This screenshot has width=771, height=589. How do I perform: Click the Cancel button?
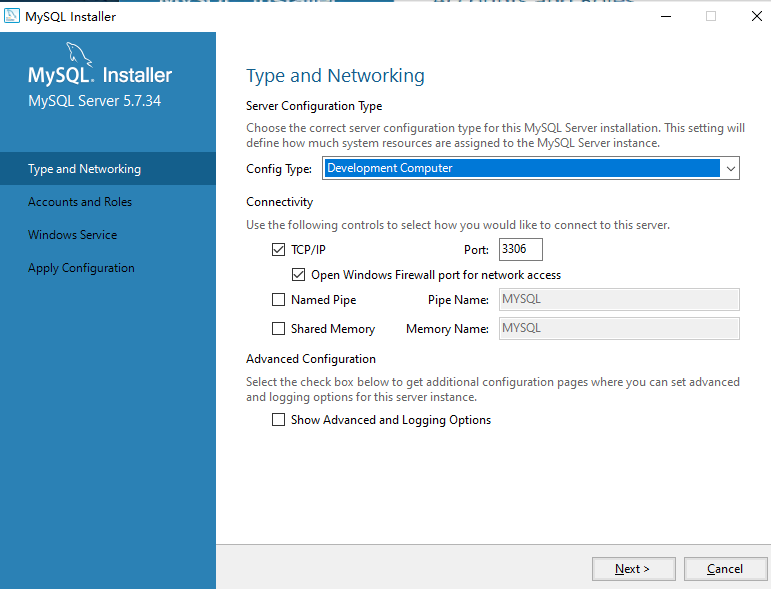coord(725,569)
